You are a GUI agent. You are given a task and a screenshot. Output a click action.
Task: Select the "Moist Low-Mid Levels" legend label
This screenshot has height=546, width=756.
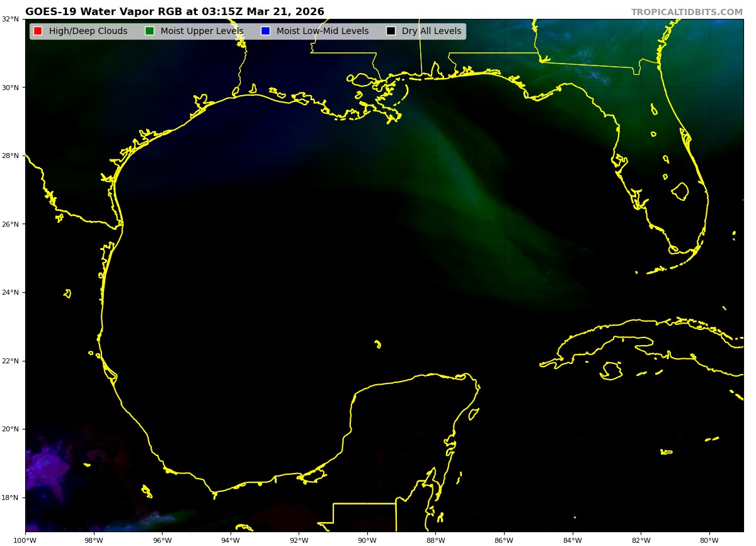coord(323,31)
